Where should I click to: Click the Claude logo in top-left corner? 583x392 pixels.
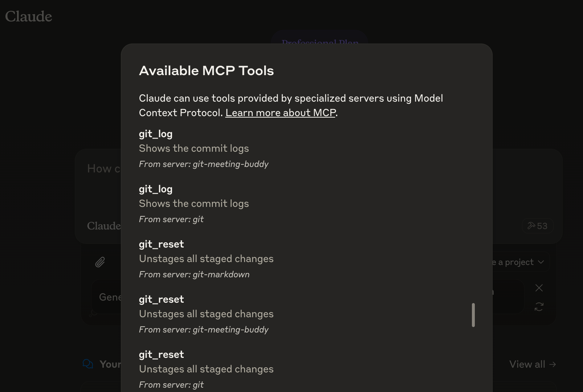pyautogui.click(x=29, y=16)
